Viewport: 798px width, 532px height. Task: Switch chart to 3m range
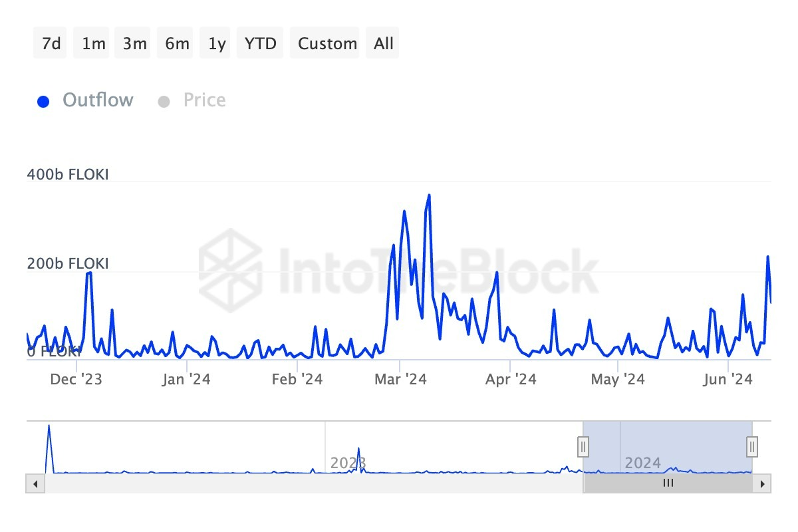pos(134,43)
